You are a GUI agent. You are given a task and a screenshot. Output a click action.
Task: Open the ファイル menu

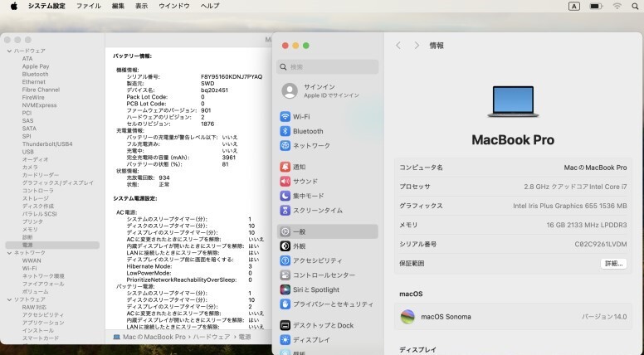(89, 6)
